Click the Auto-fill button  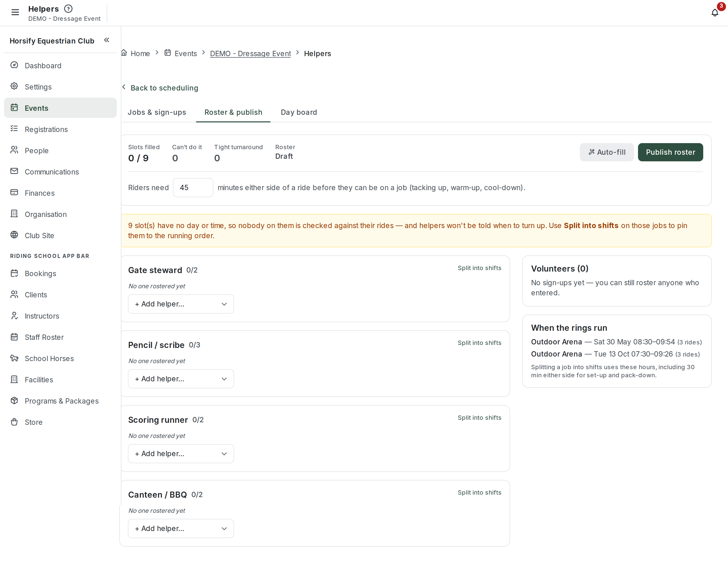pos(606,152)
